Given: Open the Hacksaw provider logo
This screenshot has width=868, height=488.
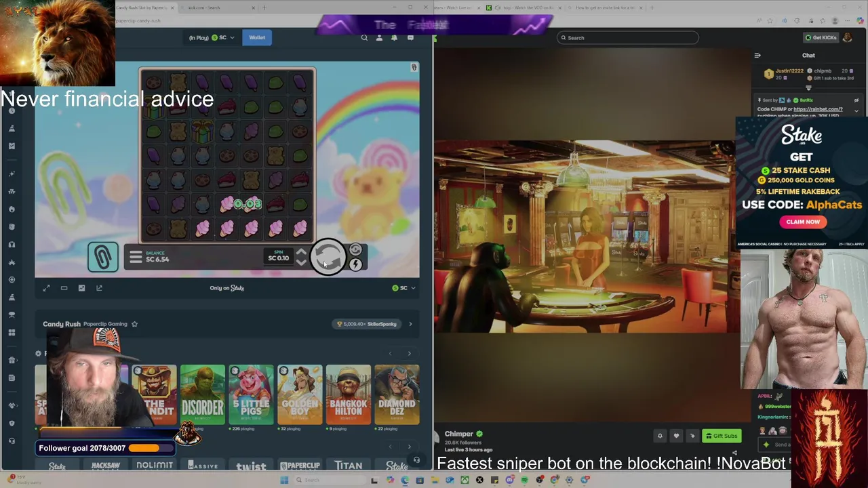Looking at the screenshot, I should pyautogui.click(x=106, y=466).
